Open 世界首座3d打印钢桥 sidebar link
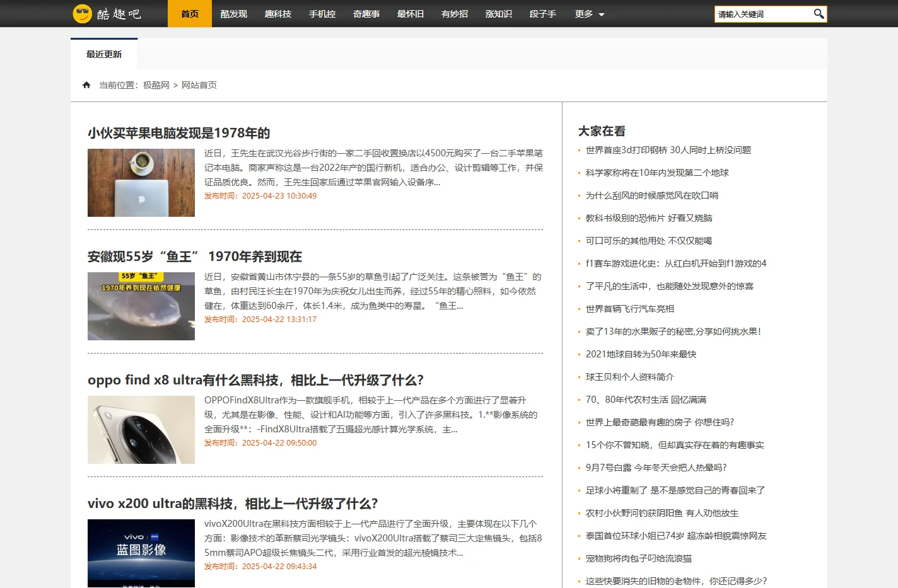Image resolution: width=898 pixels, height=588 pixels. (668, 150)
